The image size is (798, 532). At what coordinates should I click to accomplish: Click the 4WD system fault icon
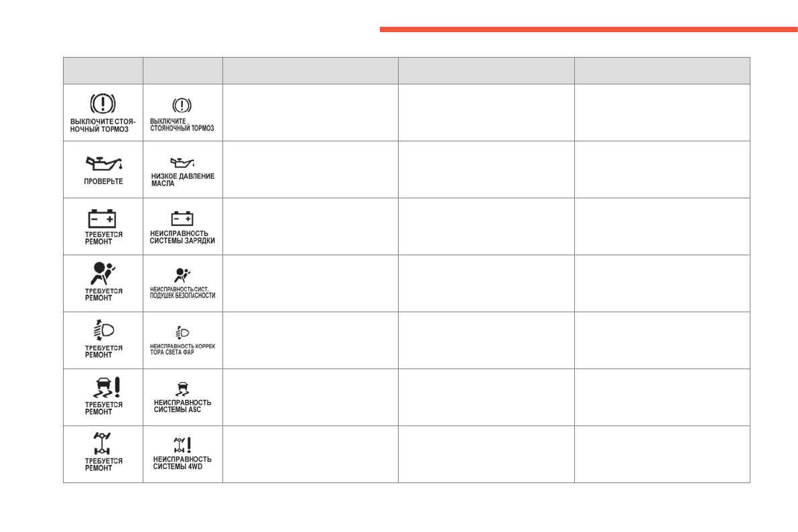point(182,444)
